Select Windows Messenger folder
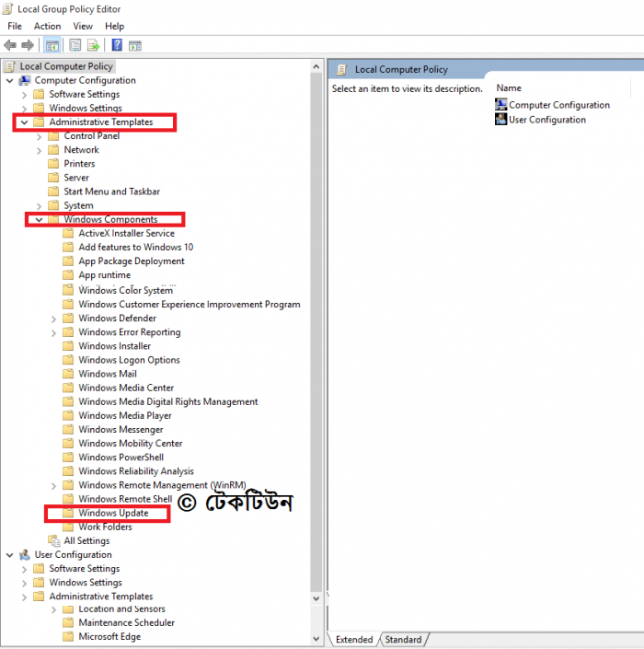Screen dimensions: 644x649 point(121,430)
